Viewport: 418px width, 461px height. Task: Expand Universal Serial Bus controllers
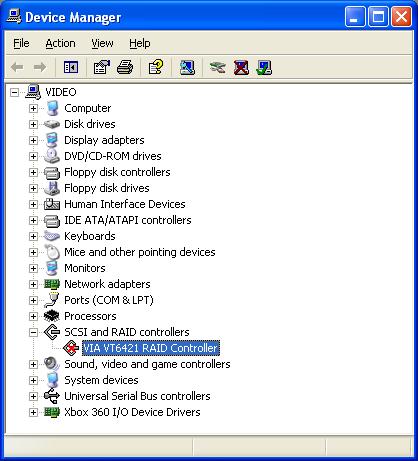[33, 396]
